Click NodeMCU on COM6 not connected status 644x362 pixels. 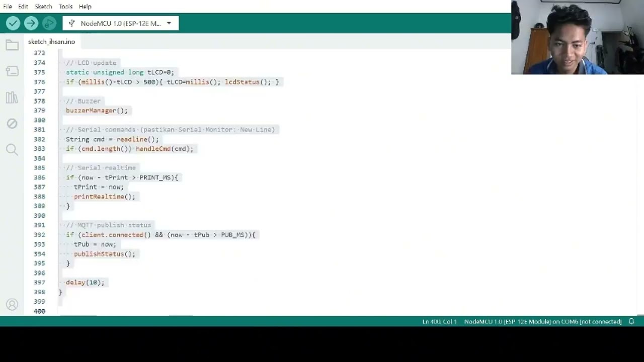[x=543, y=322]
